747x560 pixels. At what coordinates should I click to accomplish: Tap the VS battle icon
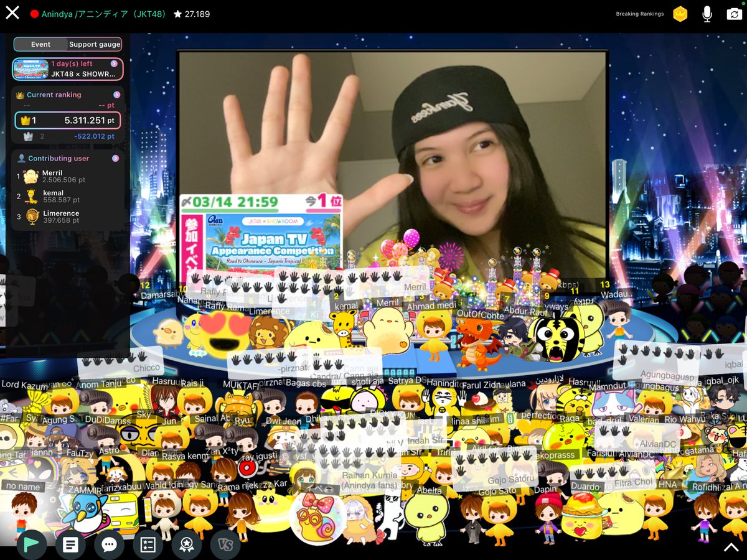[225, 545]
